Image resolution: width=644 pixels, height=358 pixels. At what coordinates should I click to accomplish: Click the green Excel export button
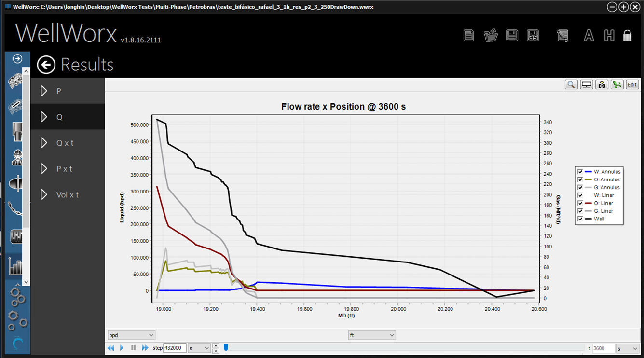617,84
